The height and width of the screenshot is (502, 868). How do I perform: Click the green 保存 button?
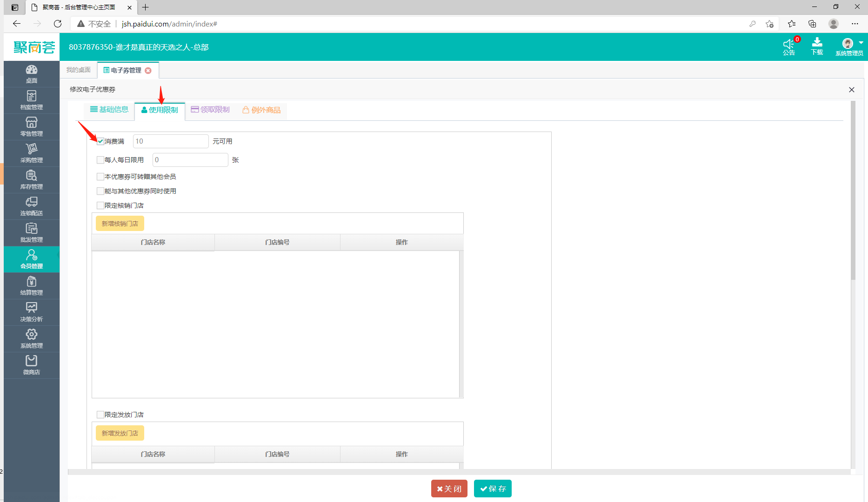click(493, 489)
